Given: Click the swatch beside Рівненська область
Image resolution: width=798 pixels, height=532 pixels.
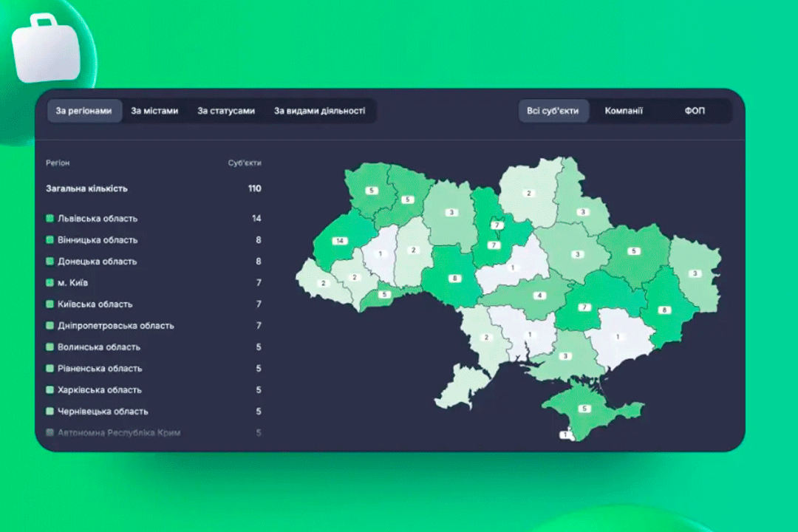Looking at the screenshot, I should (x=50, y=368).
